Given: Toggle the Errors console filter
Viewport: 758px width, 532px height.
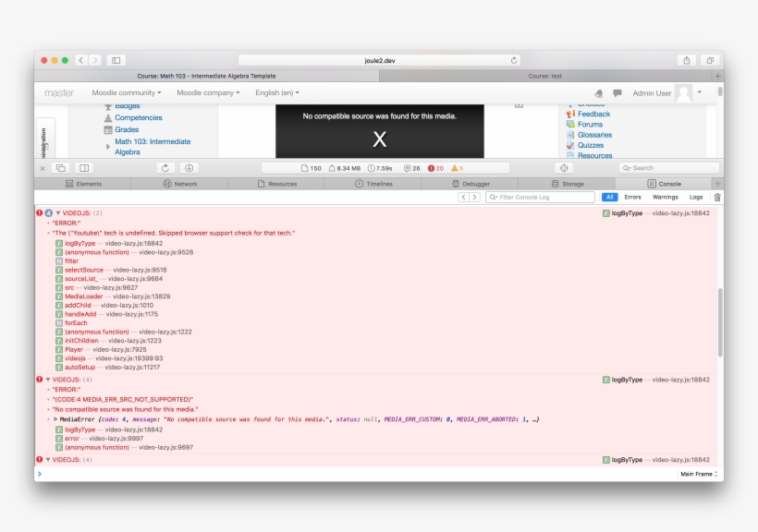Looking at the screenshot, I should tap(632, 197).
